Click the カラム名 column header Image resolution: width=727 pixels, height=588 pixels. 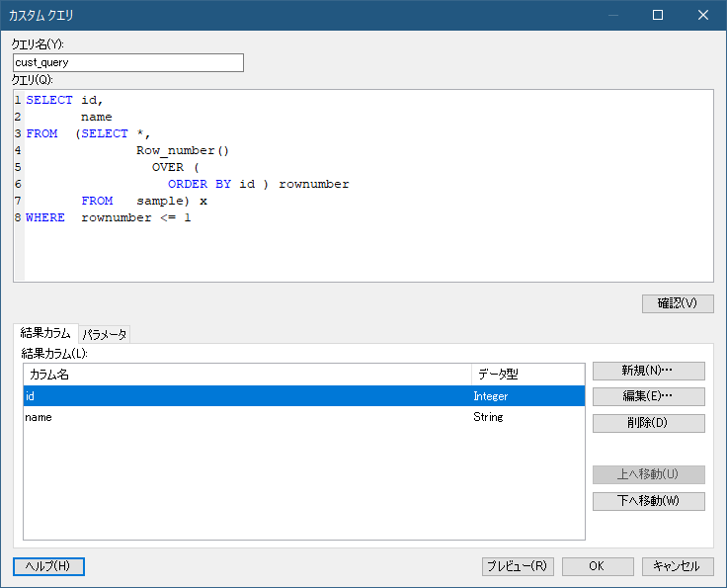pyautogui.click(x=247, y=375)
